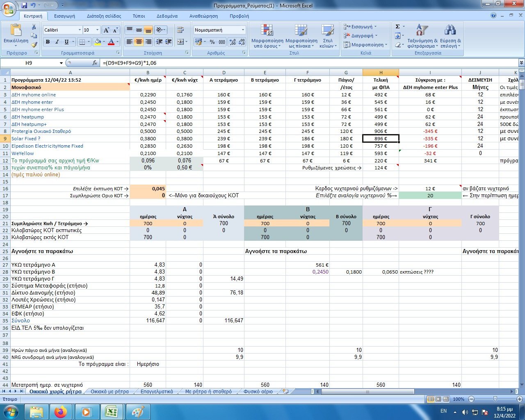525x420 pixels.
Task: Open the Δεδομένα ribbon tab
Action: click(167, 16)
